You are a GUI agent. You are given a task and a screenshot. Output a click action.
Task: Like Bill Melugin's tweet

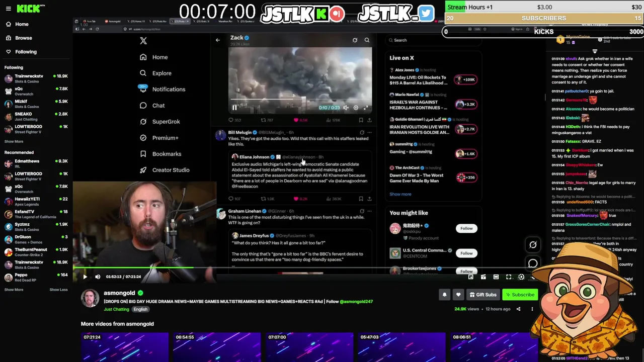(296, 199)
